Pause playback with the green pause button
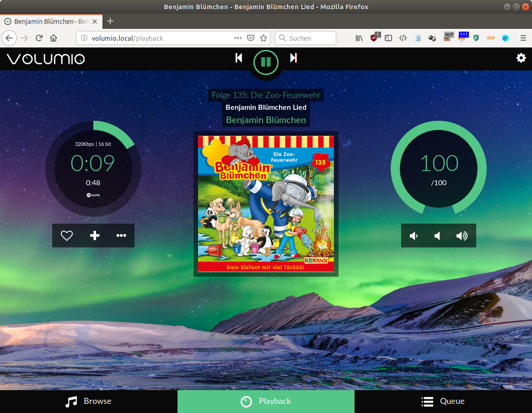Screen dimensions: 532x413 tap(266, 62)
